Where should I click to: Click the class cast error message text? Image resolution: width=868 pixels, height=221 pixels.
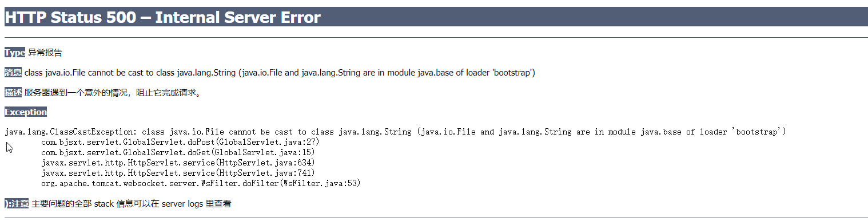tap(280, 73)
